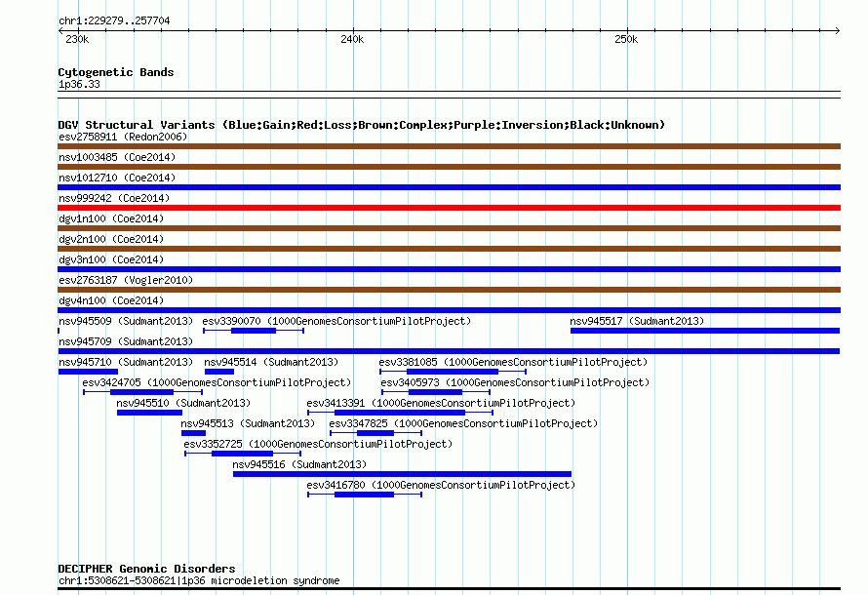This screenshot has height=595, width=868.
Task: Click the red nsv999242 loss bar
Action: click(449, 208)
